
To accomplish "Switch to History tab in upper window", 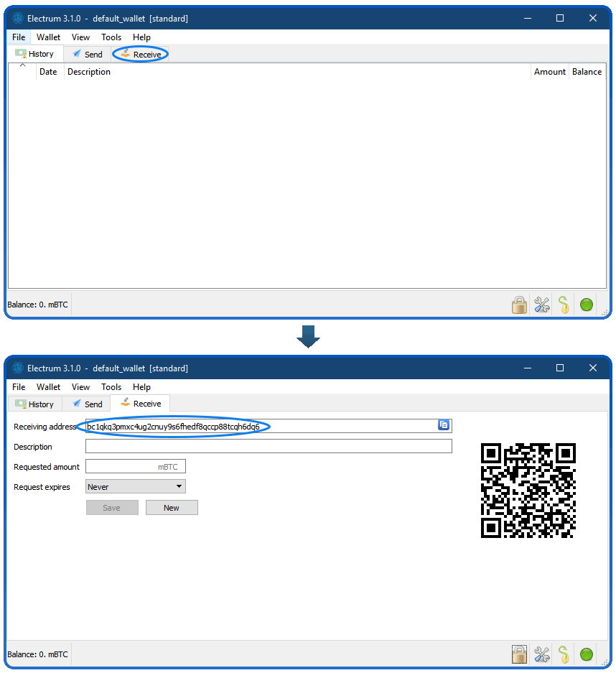I will pos(36,54).
